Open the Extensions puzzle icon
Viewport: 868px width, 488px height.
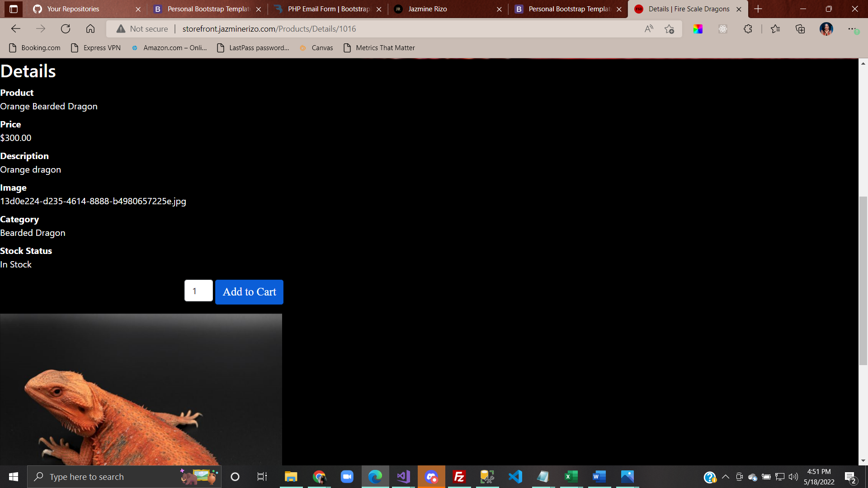[748, 29]
